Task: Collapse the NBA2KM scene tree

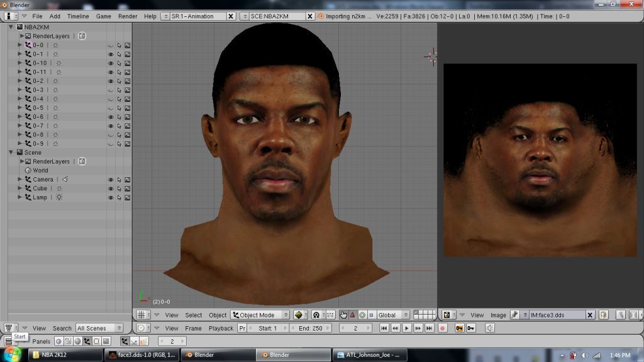Action: pos(11,26)
